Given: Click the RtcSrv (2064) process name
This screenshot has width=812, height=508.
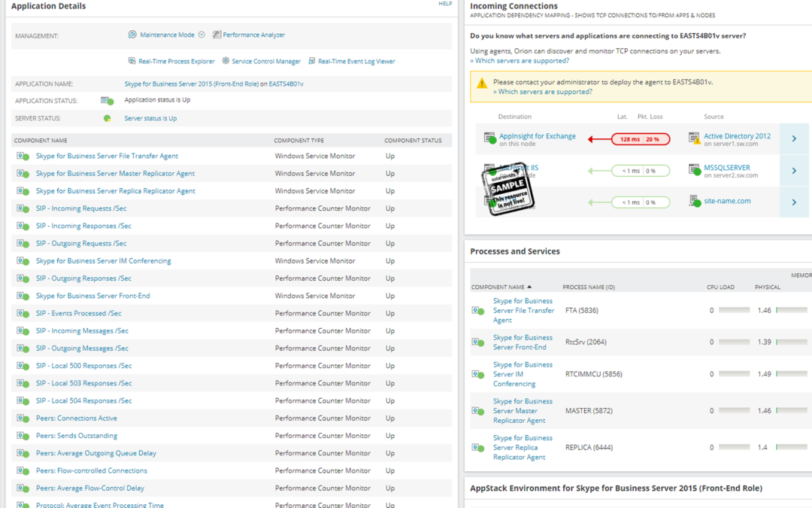Looking at the screenshot, I should [x=586, y=342].
